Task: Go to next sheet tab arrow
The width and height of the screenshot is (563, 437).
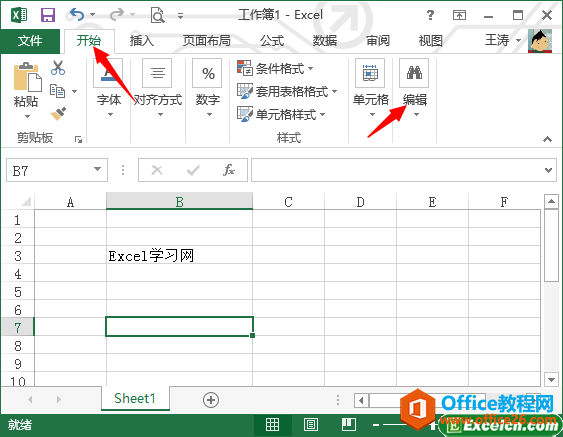Action: tap(59, 399)
